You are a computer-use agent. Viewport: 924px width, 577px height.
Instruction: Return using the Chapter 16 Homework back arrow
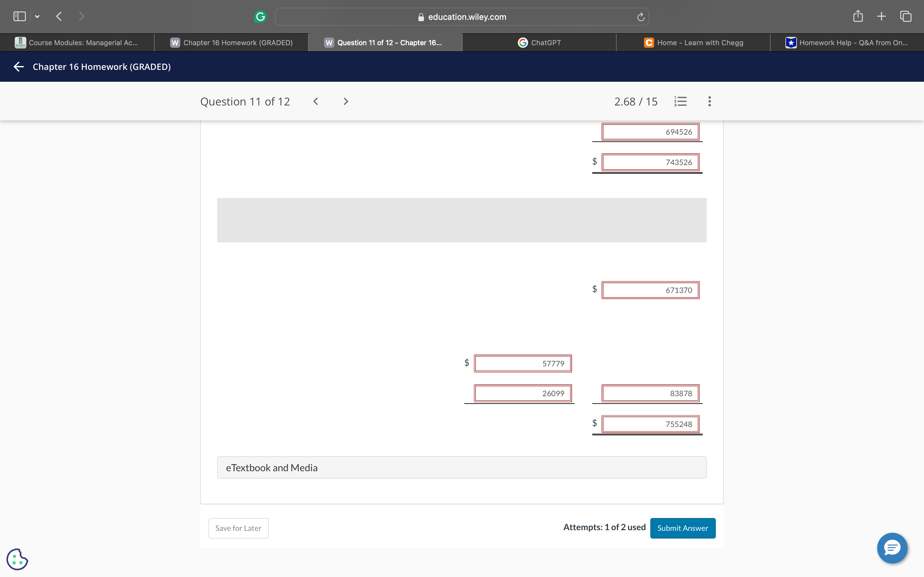18,66
